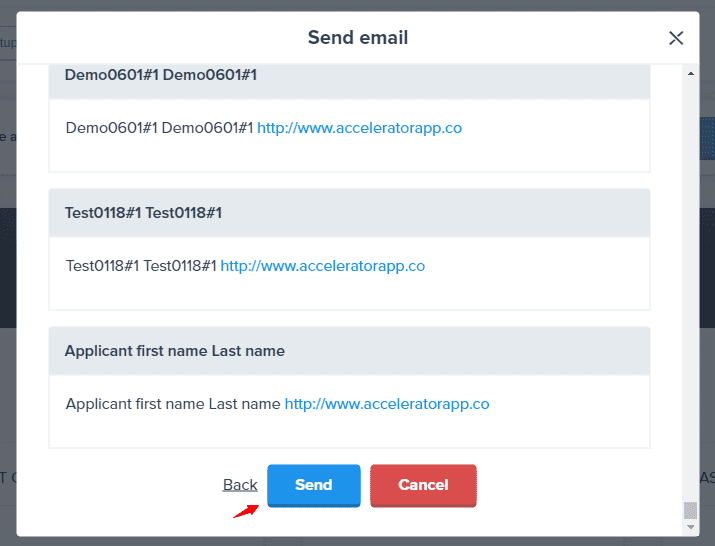This screenshot has height=546, width=715.
Task: Click the Send email dialog title
Action: pos(357,38)
